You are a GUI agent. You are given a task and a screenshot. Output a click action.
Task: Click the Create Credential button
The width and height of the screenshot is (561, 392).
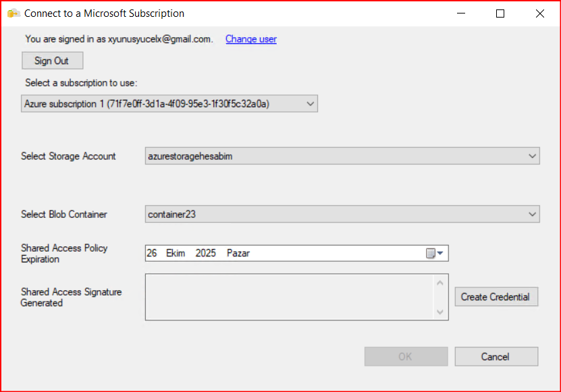[496, 297]
